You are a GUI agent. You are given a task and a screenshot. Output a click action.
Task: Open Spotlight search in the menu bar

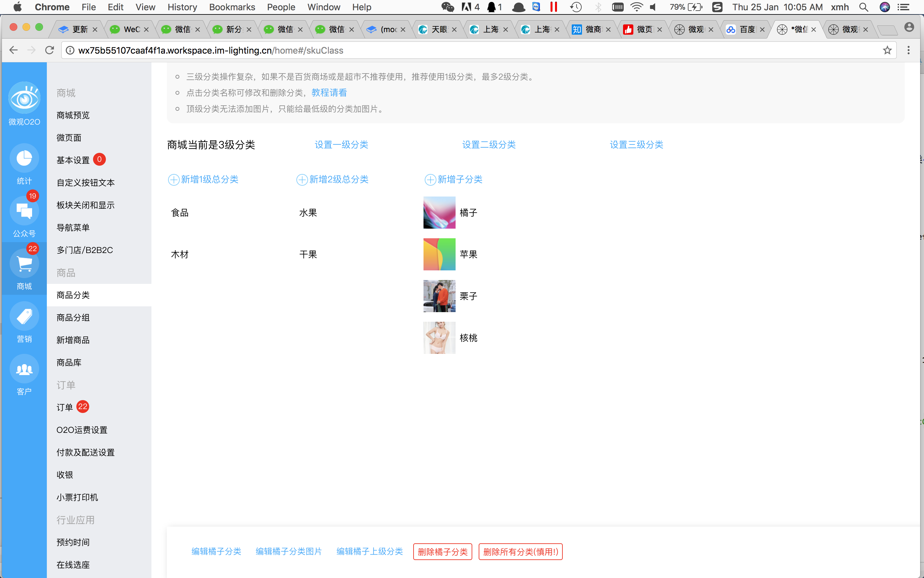tap(864, 7)
